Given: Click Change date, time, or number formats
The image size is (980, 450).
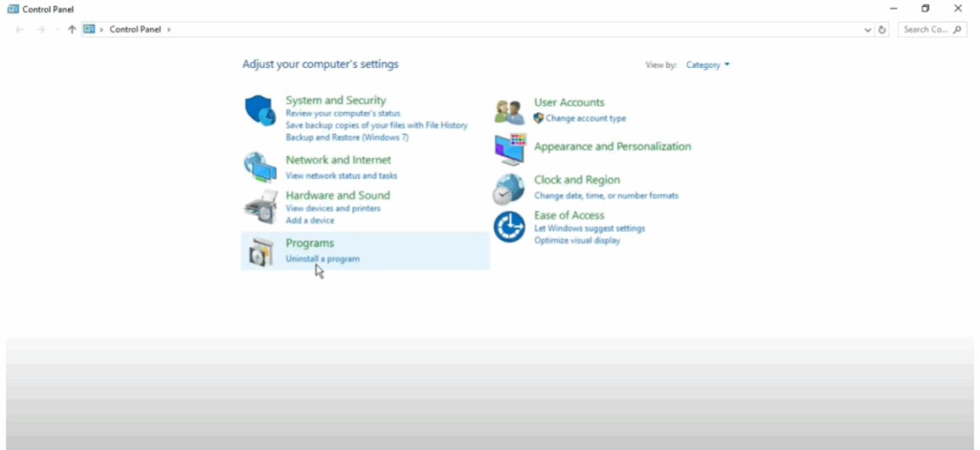Looking at the screenshot, I should [x=606, y=196].
